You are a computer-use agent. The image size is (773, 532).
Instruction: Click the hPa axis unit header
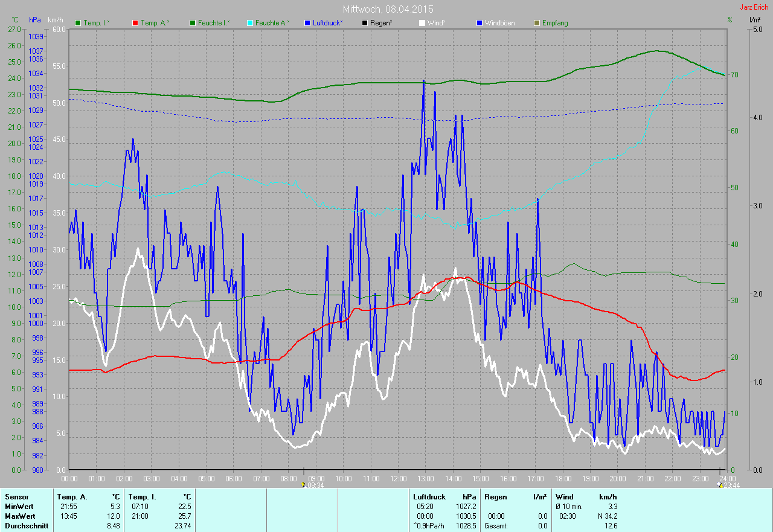pyautogui.click(x=35, y=20)
